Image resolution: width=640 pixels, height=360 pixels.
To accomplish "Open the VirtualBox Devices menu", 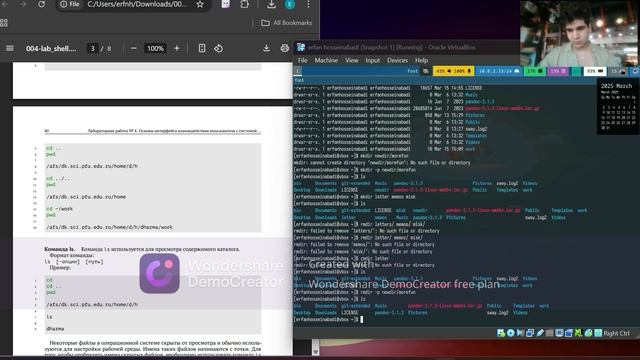I will point(397,60).
